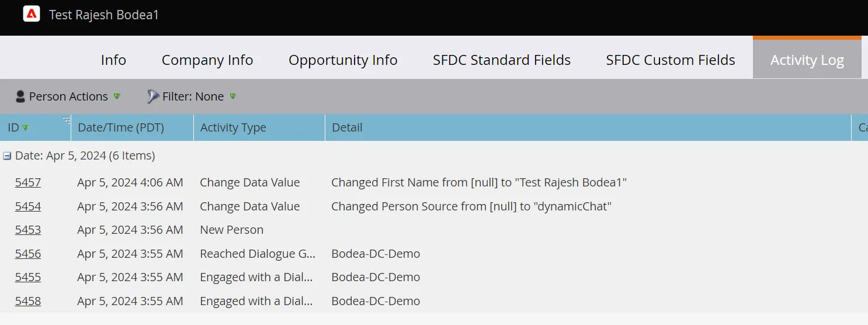868x325 pixels.
Task: Sort by the ID column arrow
Action: click(x=25, y=128)
